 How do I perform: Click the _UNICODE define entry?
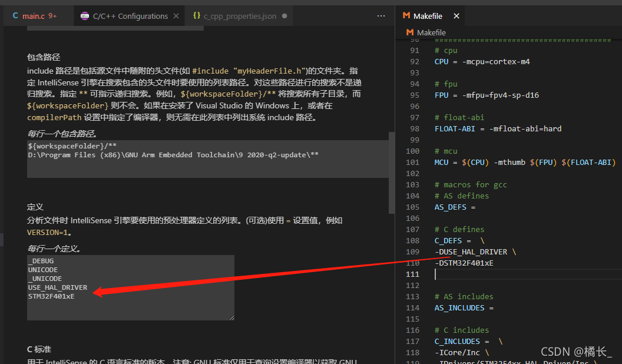pyautogui.click(x=45, y=279)
